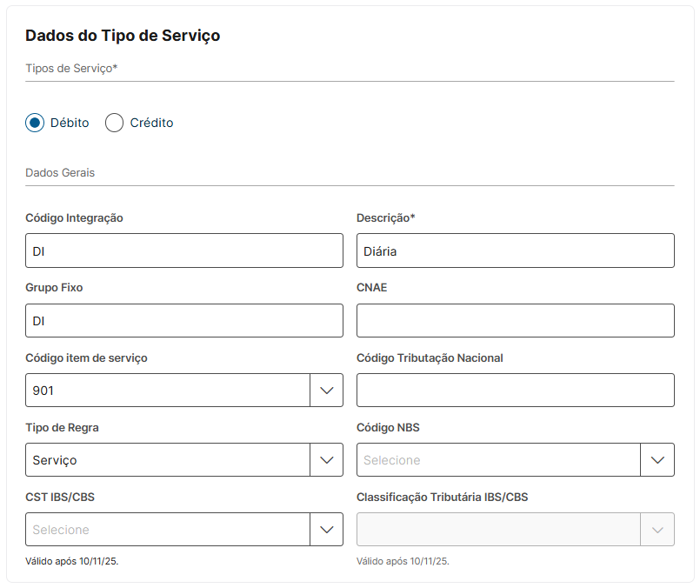700x588 pixels.
Task: Expand the Tipo de Regra dropdown arrow
Action: pos(326,460)
